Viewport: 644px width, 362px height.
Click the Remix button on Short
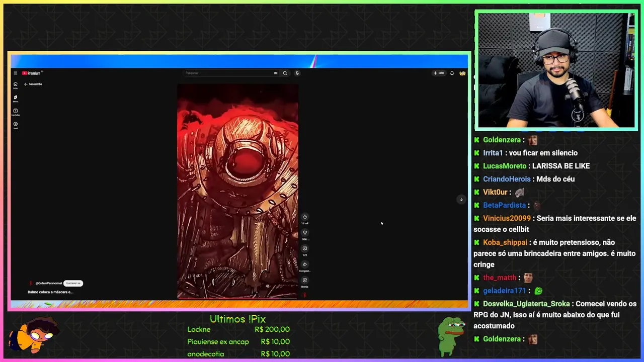click(x=304, y=281)
